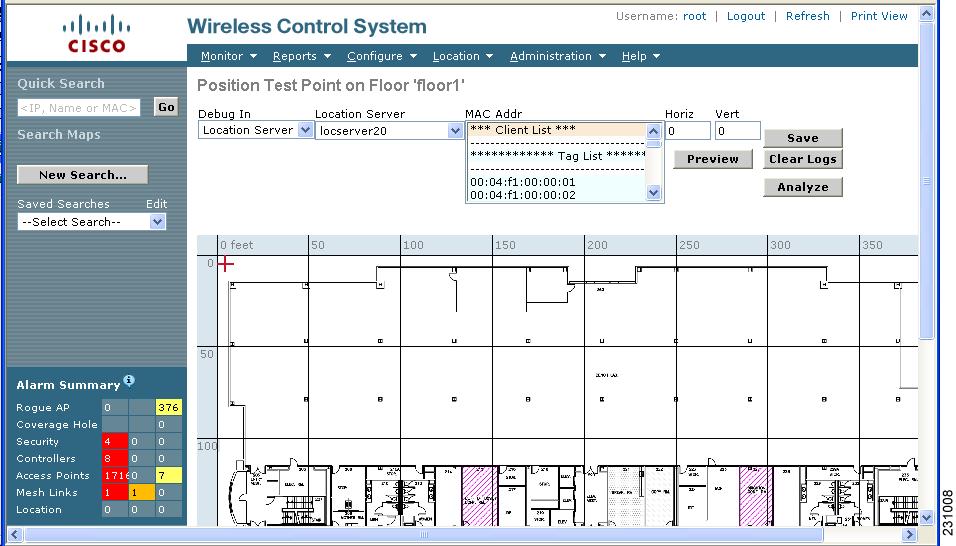Click Security red count 4
The image size is (956, 546).
115,441
